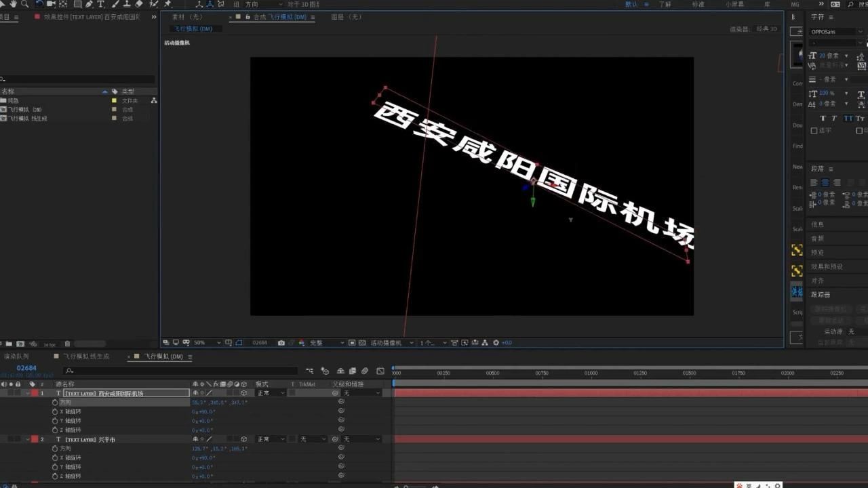868x488 pixels.
Task: Click the trash delete icon in project panel
Action: click(x=67, y=344)
